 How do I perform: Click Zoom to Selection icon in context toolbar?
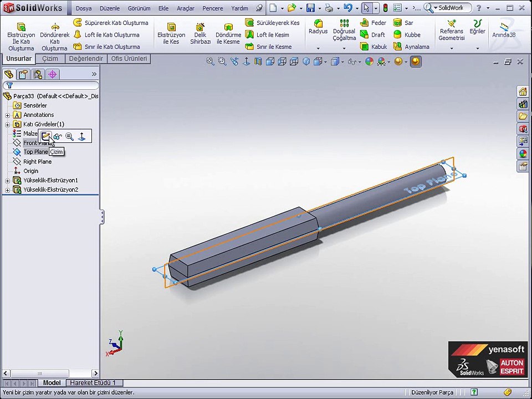pyautogui.click(x=70, y=136)
